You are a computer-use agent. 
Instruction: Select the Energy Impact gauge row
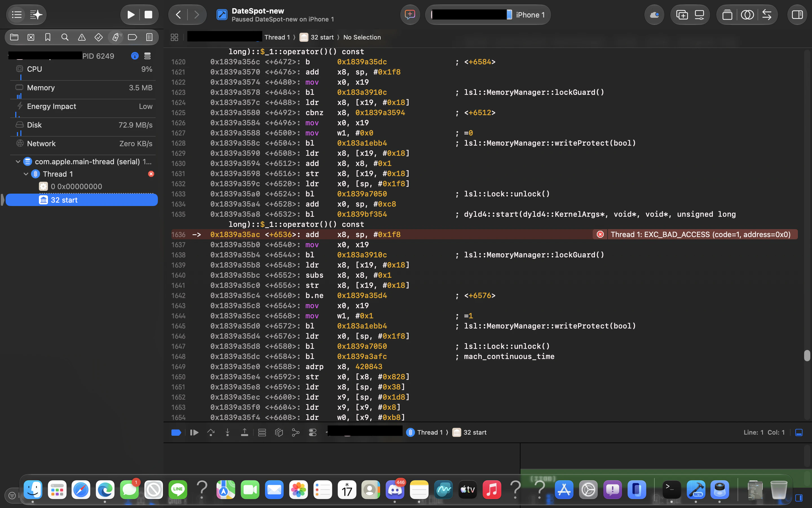(x=83, y=109)
